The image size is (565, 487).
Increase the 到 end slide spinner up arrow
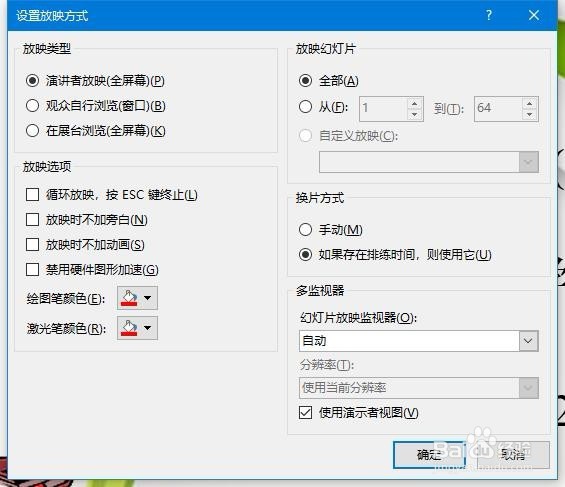[529, 103]
